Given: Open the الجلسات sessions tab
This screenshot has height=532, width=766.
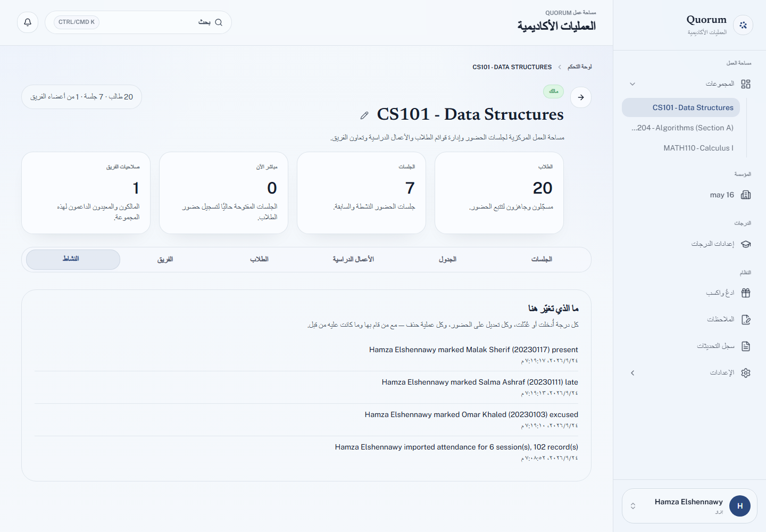Looking at the screenshot, I should (x=542, y=260).
